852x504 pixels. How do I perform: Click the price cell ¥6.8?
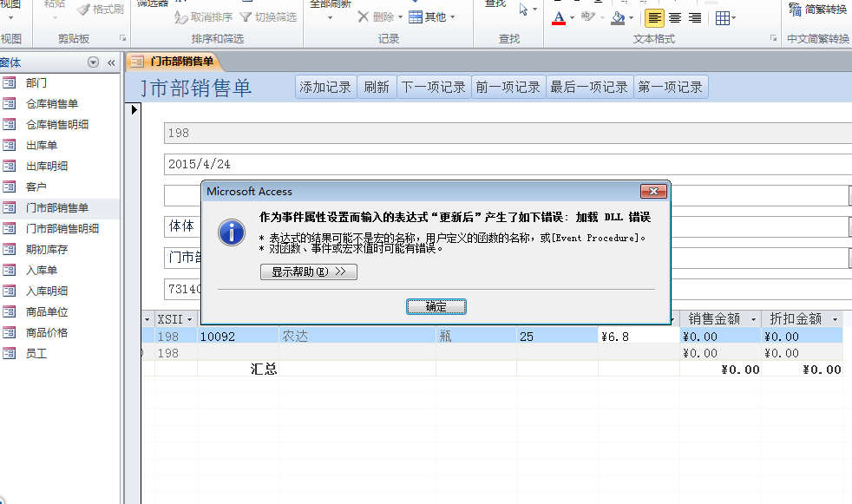pos(639,337)
